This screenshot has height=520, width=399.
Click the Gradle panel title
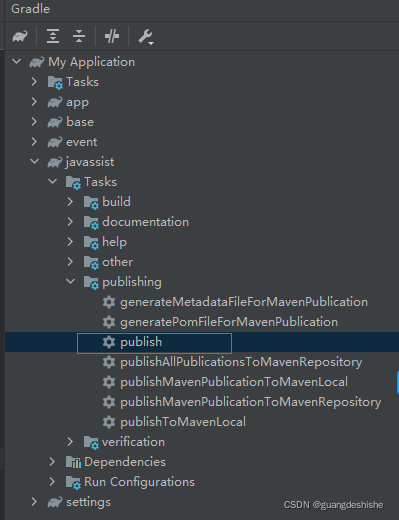click(x=30, y=9)
